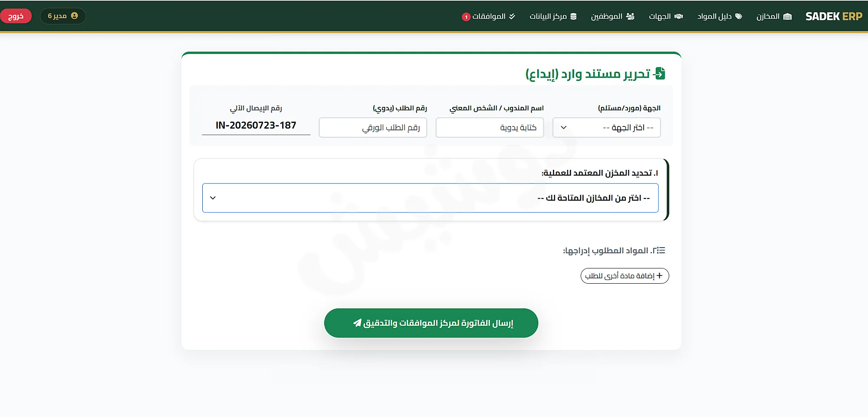Click the handshake icon beside الجهات

coord(679,17)
